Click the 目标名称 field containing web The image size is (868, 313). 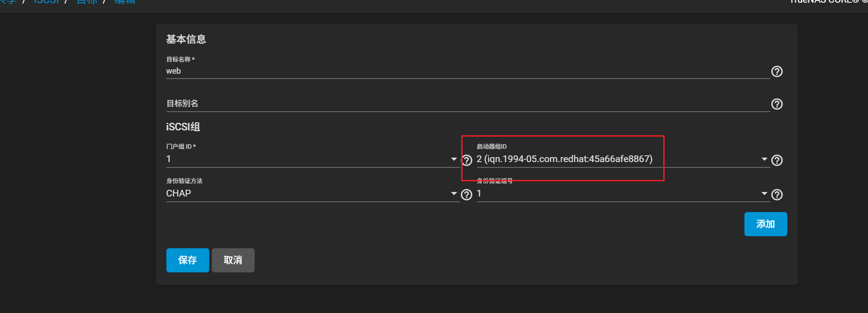pyautogui.click(x=467, y=71)
